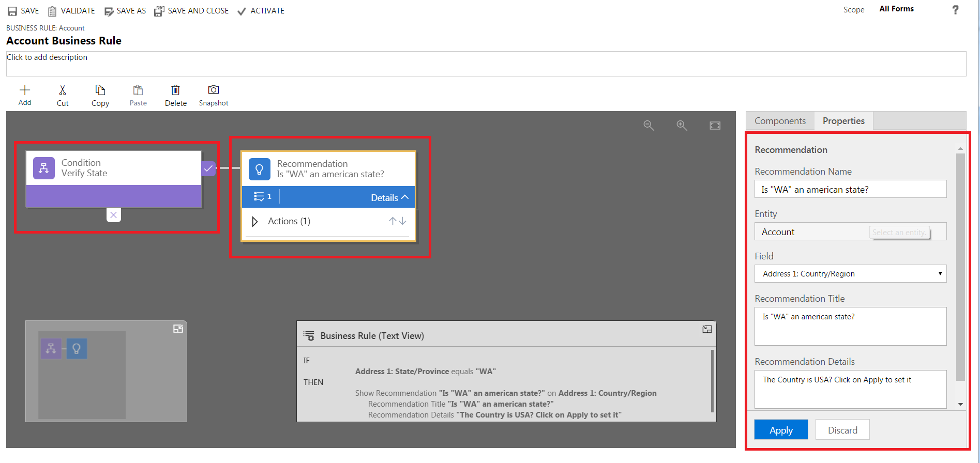Switch to the Components tab
This screenshot has width=980, height=463.
780,121
